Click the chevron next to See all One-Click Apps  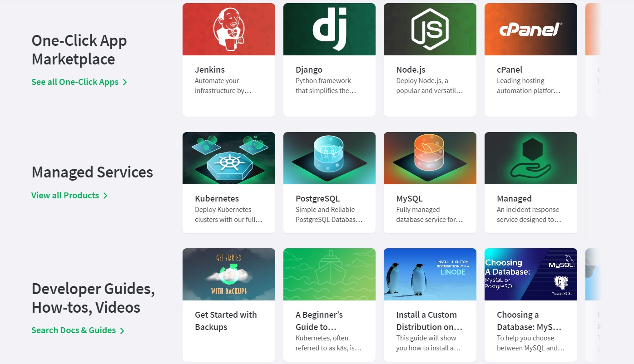pyautogui.click(x=125, y=82)
